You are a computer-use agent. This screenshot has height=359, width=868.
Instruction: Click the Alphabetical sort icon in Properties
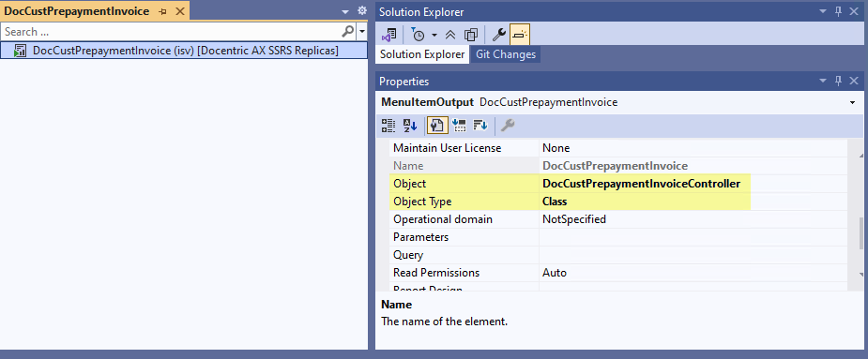(x=410, y=126)
